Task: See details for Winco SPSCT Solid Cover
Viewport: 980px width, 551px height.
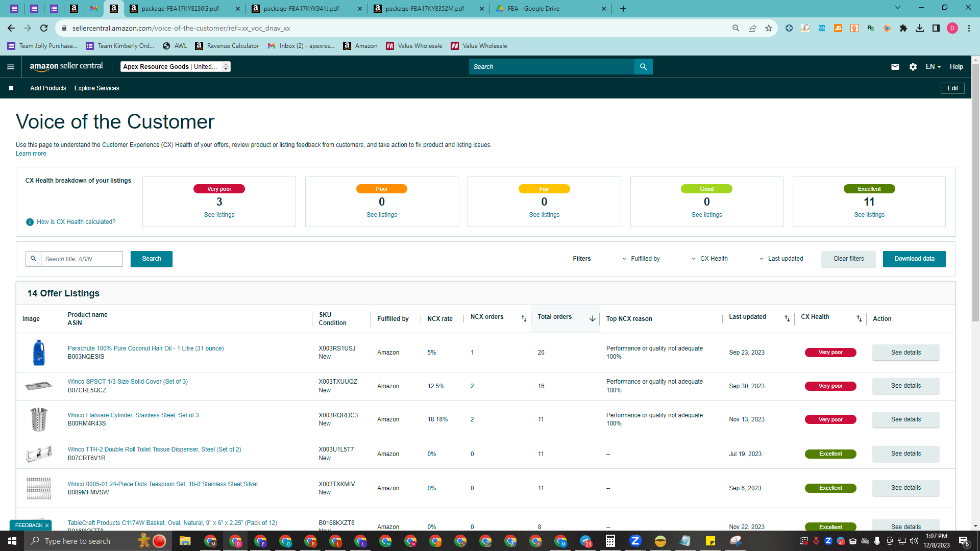Action: tap(906, 386)
